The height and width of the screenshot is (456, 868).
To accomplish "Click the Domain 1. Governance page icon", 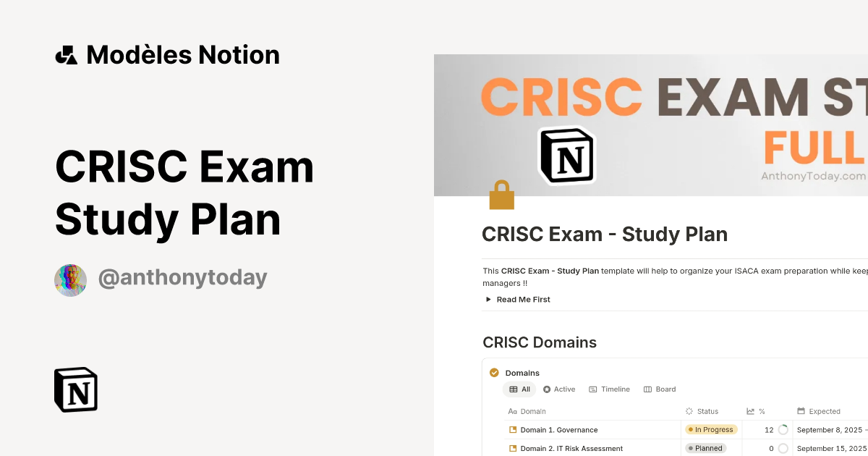I will coord(513,430).
